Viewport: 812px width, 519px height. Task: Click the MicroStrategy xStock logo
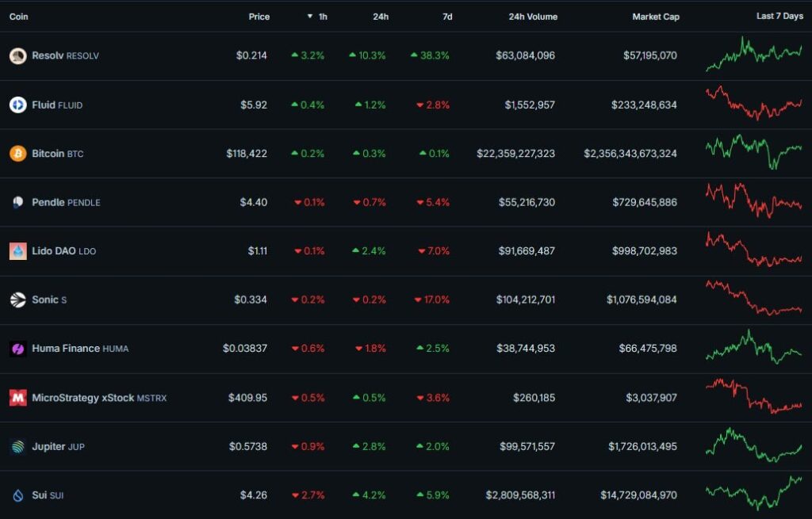pyautogui.click(x=17, y=397)
